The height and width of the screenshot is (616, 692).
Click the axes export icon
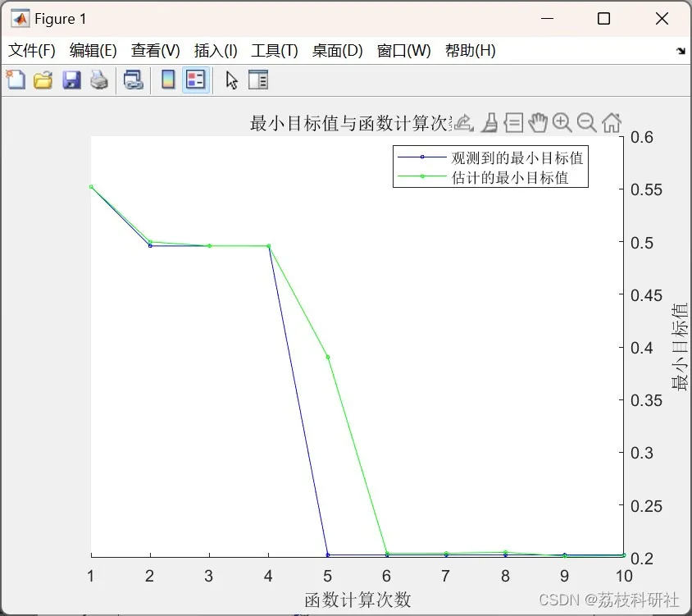click(x=464, y=123)
